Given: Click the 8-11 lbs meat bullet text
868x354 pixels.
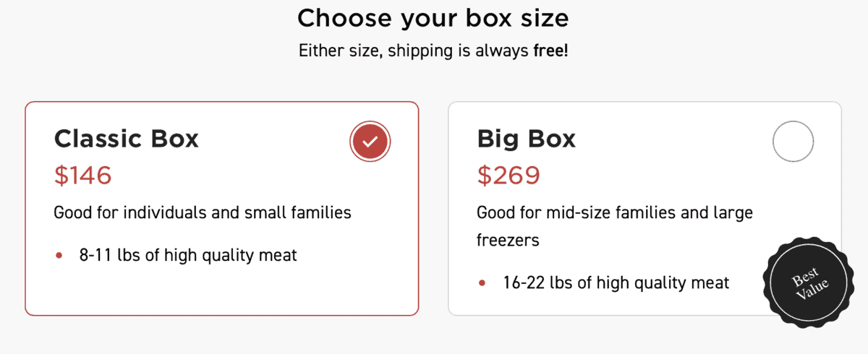Looking at the screenshot, I should tap(188, 255).
